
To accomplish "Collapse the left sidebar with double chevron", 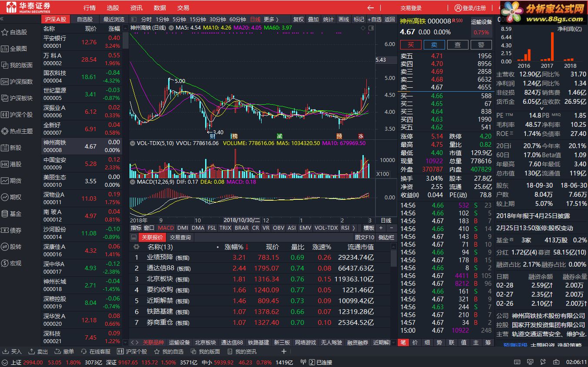I will pos(2,19).
